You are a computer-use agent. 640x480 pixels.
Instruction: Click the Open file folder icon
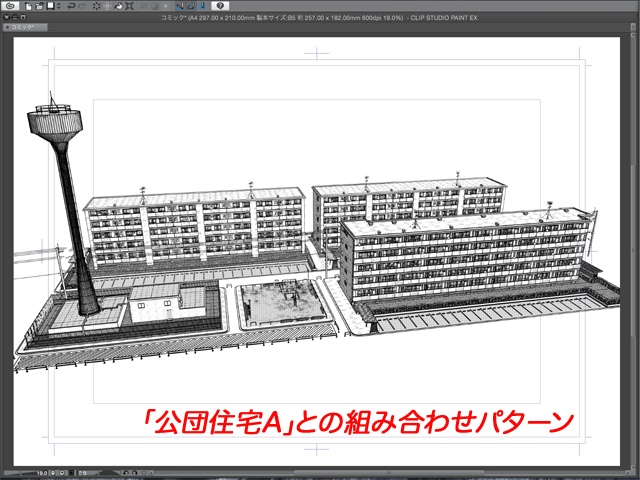click(39, 6)
